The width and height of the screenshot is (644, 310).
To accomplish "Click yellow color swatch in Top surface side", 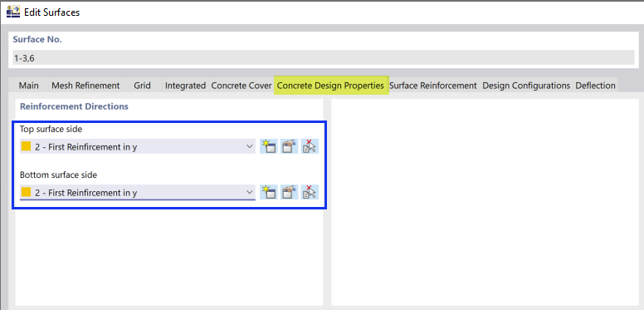I will coord(27,146).
